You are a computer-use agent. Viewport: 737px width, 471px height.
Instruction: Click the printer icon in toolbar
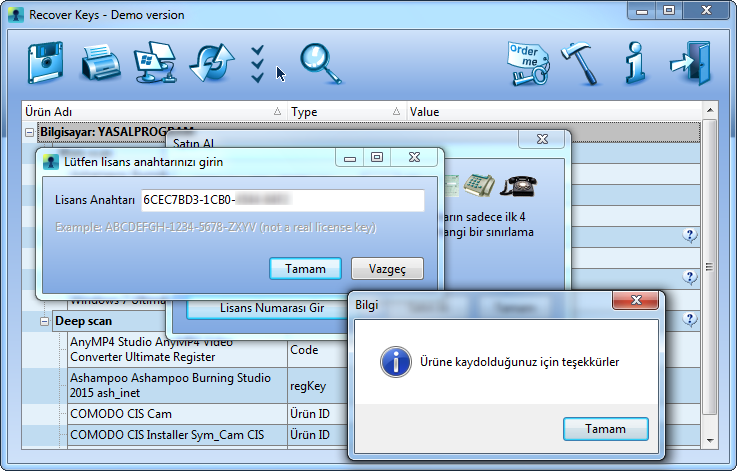pos(100,63)
